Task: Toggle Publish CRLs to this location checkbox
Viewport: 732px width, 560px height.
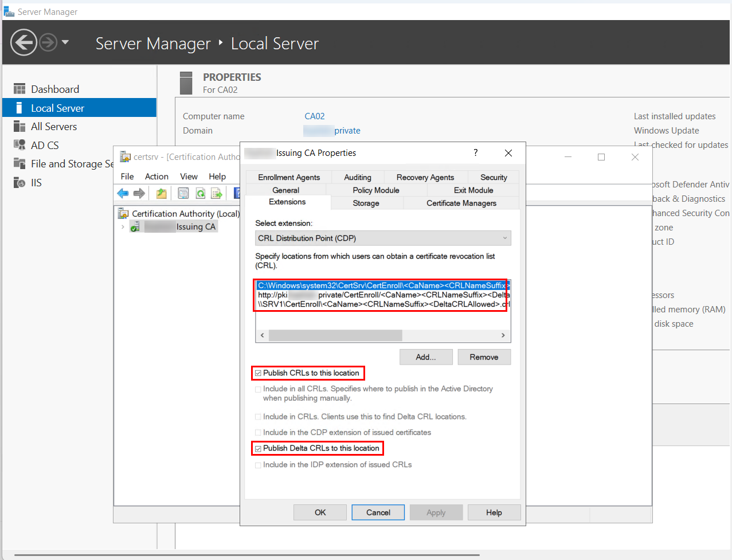Action: (259, 373)
